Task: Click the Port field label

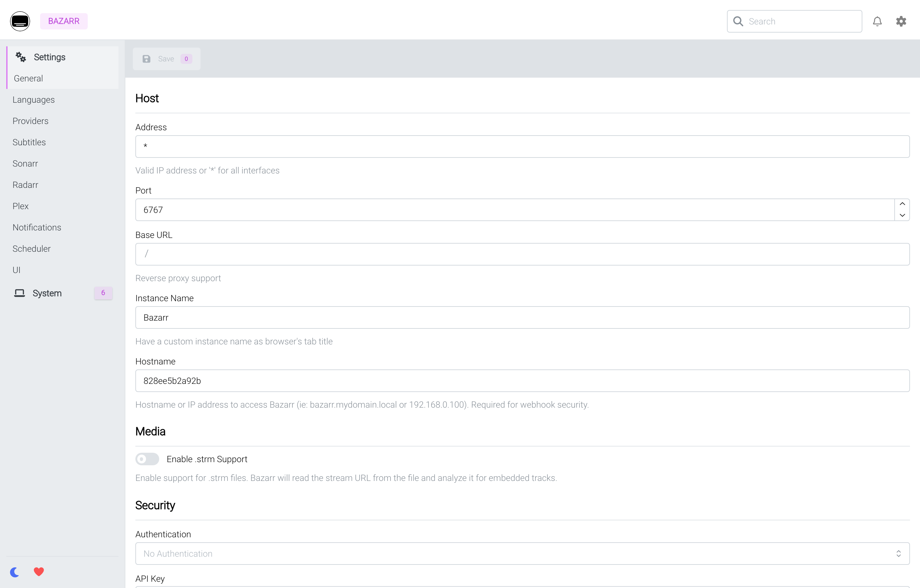Action: (x=143, y=191)
